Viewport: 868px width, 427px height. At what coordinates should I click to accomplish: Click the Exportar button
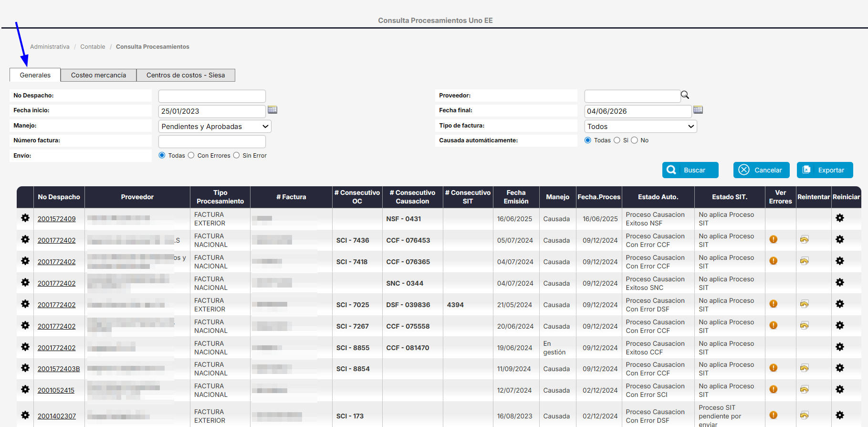(825, 170)
